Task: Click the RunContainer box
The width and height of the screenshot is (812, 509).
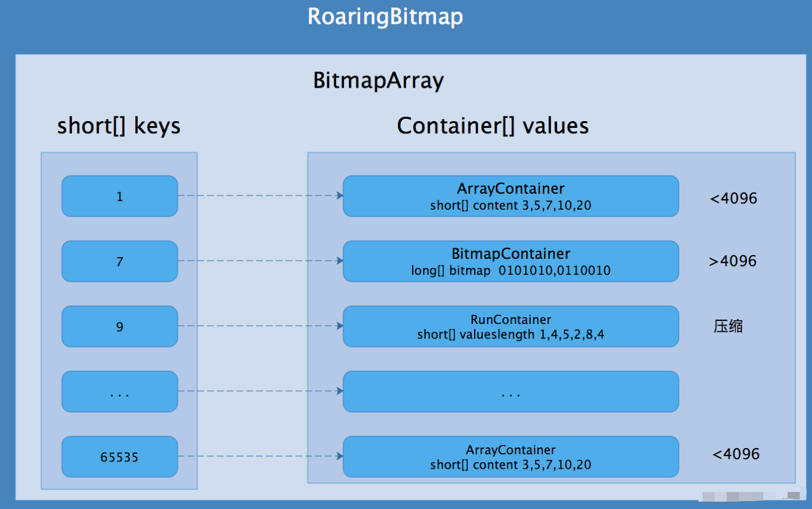Action: click(511, 326)
